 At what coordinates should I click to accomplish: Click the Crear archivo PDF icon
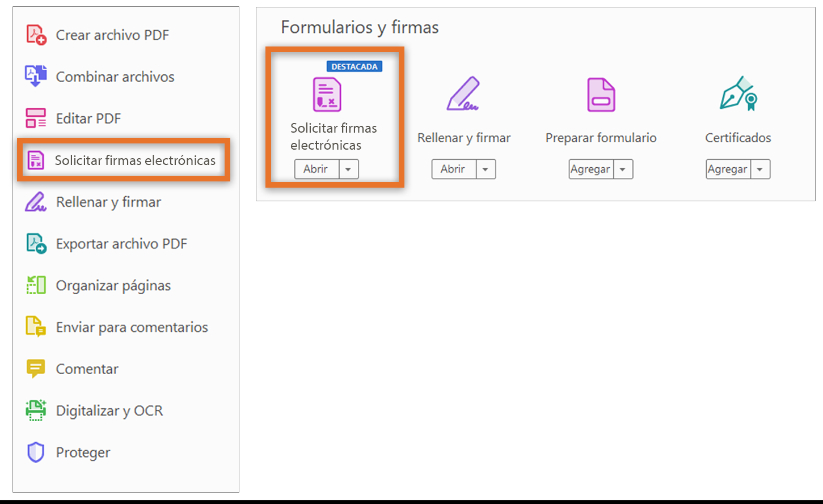coord(36,35)
